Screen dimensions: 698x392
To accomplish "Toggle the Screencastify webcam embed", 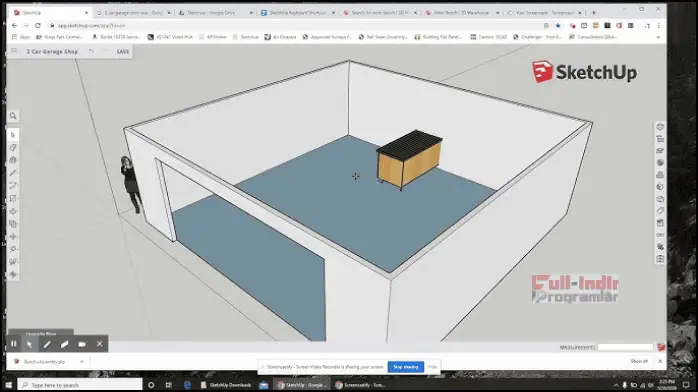I will point(82,344).
